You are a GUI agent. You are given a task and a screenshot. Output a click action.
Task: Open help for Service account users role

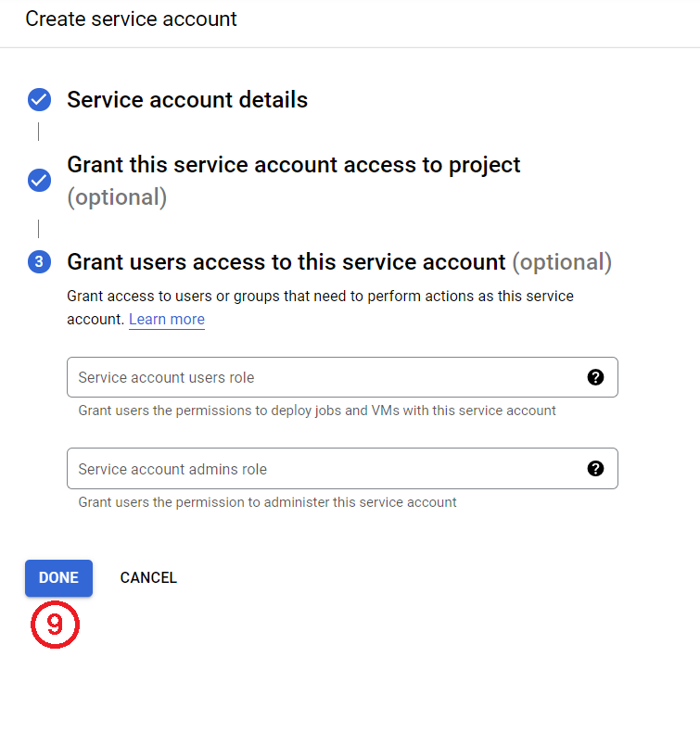tap(595, 377)
